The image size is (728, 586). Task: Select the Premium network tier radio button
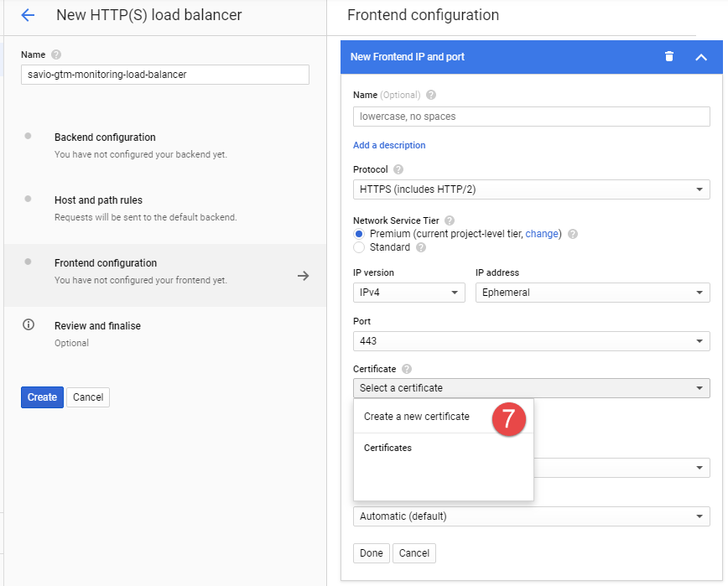coord(359,234)
